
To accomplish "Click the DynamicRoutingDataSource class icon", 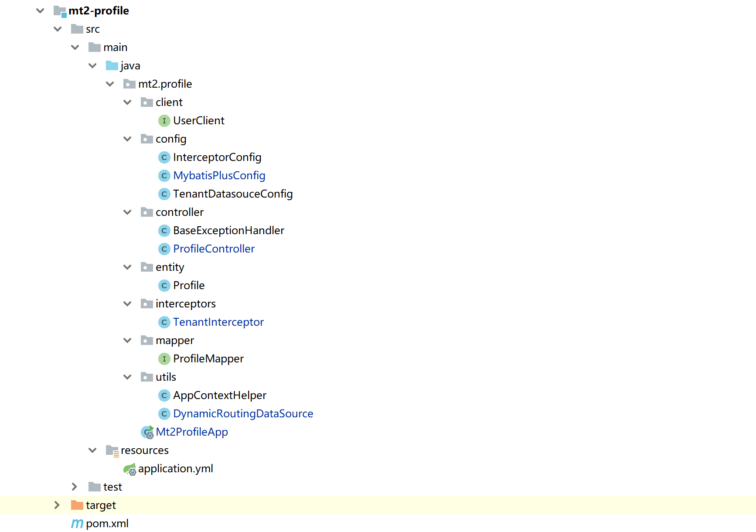I will pos(164,413).
